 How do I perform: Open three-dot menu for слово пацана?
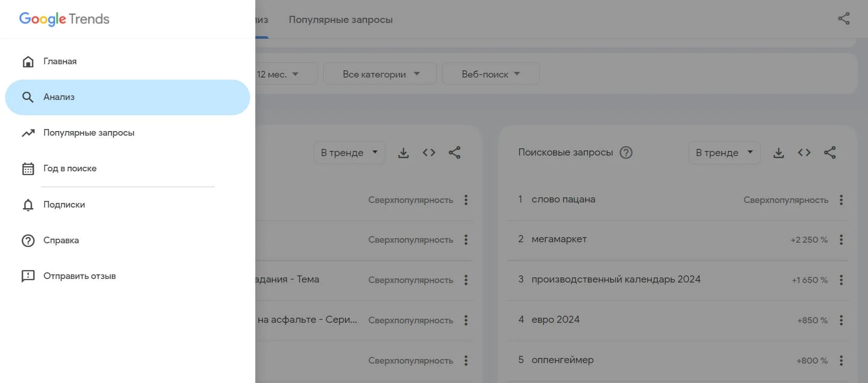click(841, 200)
